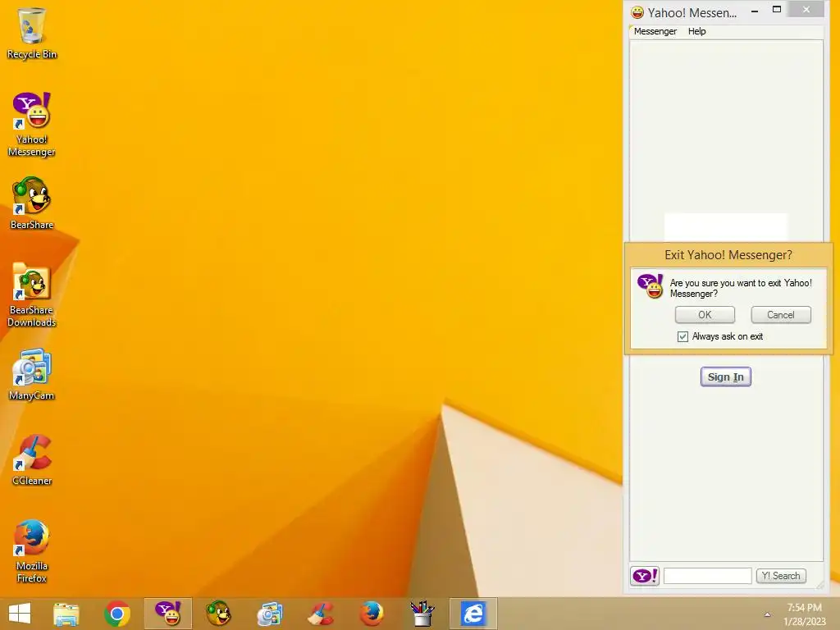Open File Explorer from the taskbar

[x=66, y=614]
